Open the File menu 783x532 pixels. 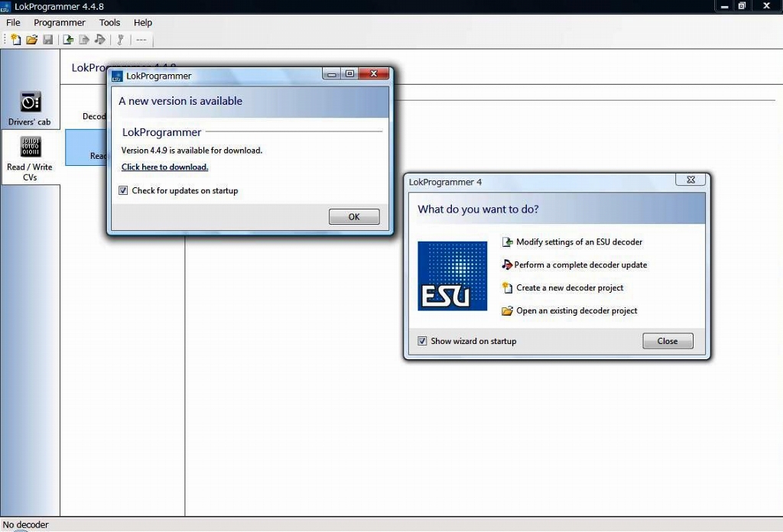coord(14,22)
